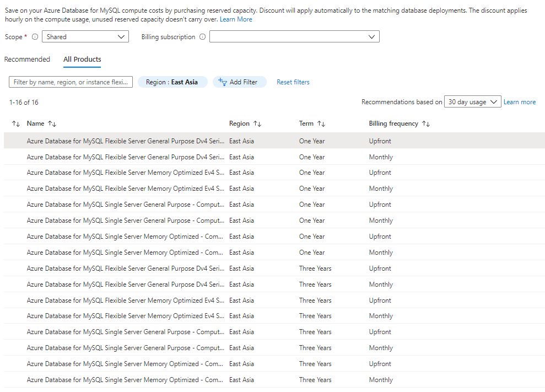
Task: Switch to the All Products tab
Action: click(x=82, y=59)
